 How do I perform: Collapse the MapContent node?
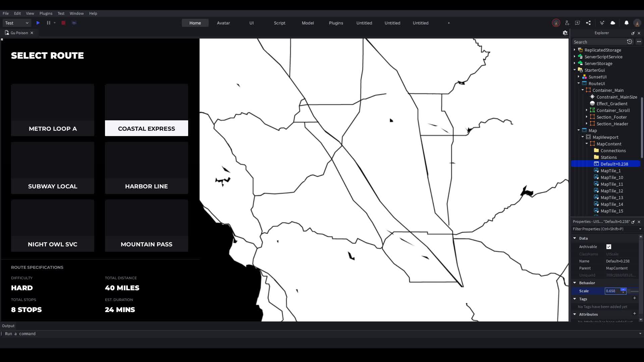tap(587, 144)
